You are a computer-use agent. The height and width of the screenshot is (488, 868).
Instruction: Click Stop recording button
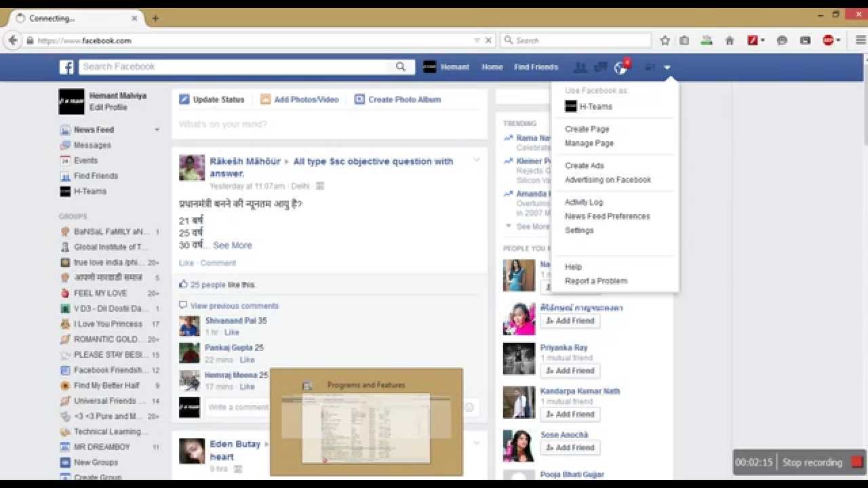point(822,462)
